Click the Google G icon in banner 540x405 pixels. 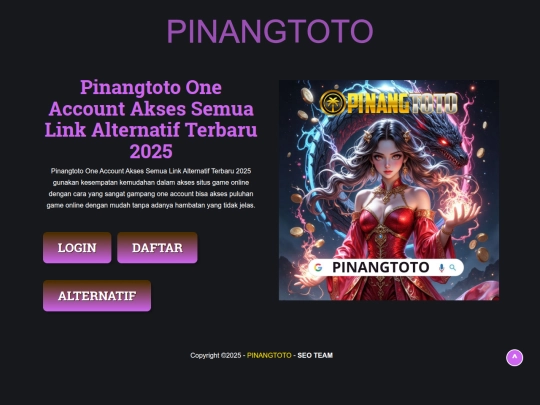(318, 268)
